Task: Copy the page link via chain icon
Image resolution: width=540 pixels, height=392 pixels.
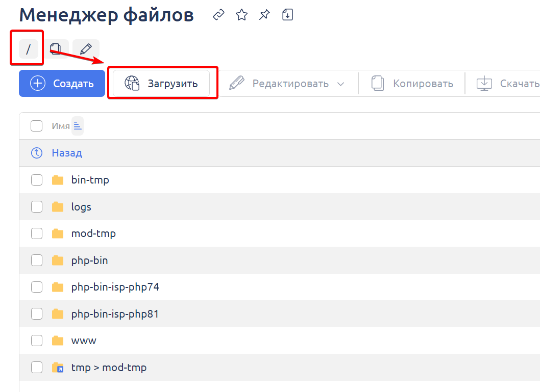Action: tap(218, 15)
